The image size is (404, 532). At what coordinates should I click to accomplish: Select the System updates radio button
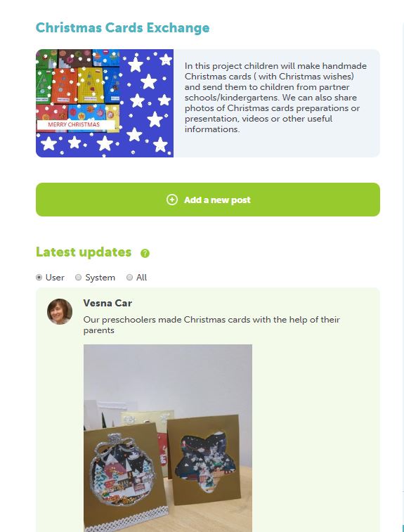[79, 278]
